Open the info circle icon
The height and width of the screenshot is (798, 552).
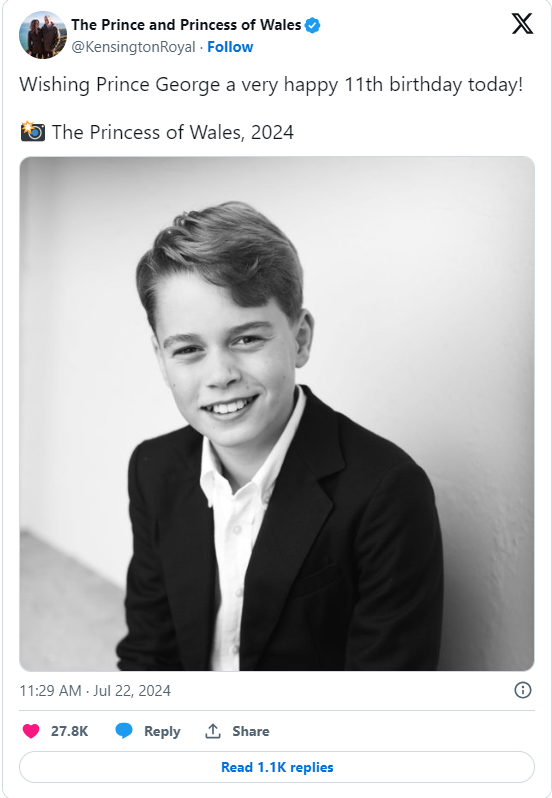[523, 690]
